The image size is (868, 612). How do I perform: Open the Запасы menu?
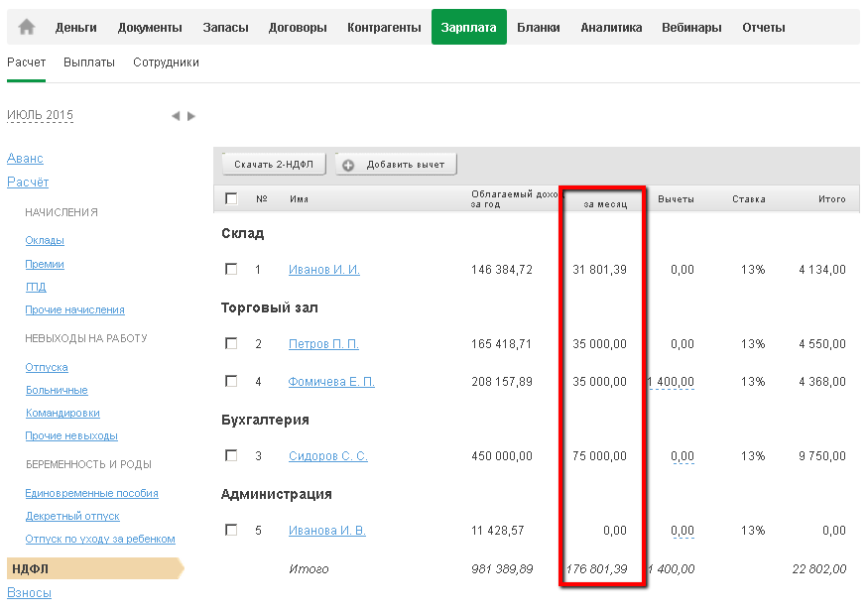coord(225,27)
